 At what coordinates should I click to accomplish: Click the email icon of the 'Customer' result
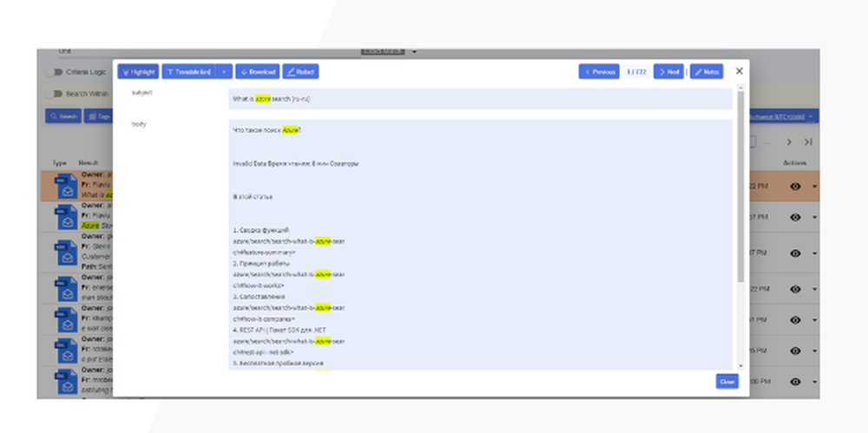click(66, 253)
